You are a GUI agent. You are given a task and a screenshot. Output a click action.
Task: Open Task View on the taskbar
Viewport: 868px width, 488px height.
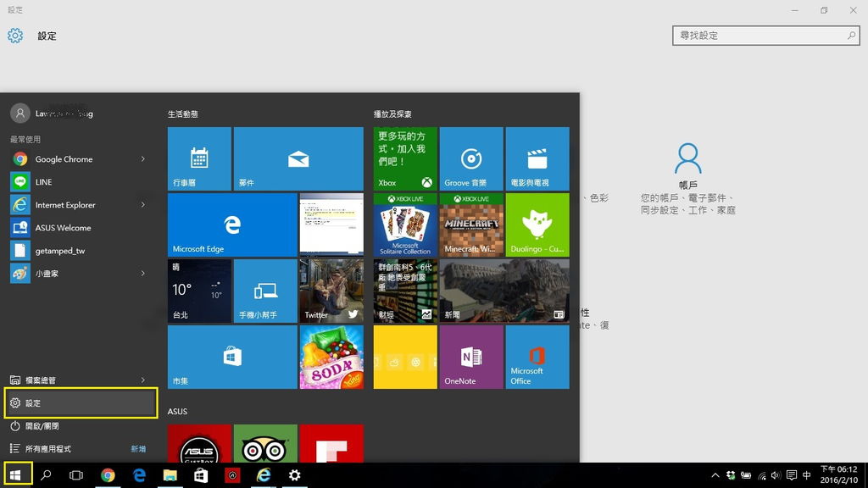(75, 475)
